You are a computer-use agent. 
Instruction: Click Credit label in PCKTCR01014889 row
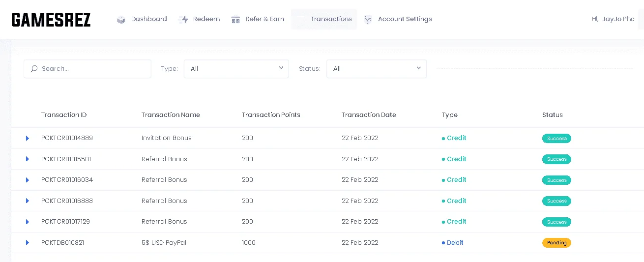click(456, 138)
